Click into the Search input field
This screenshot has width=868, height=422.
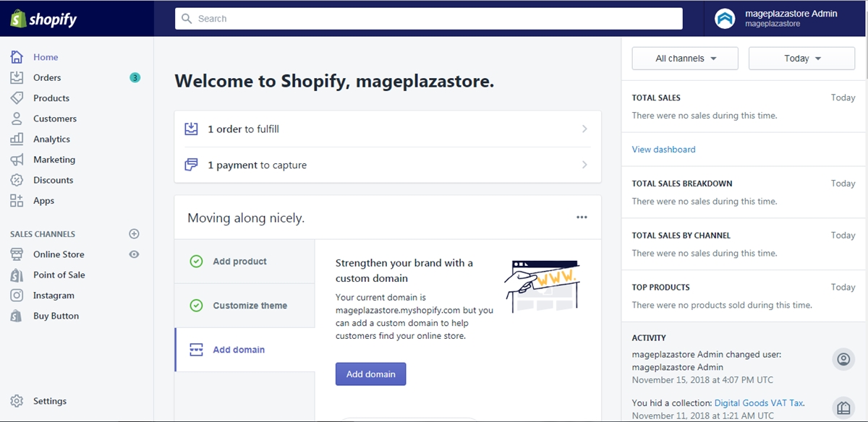point(429,19)
